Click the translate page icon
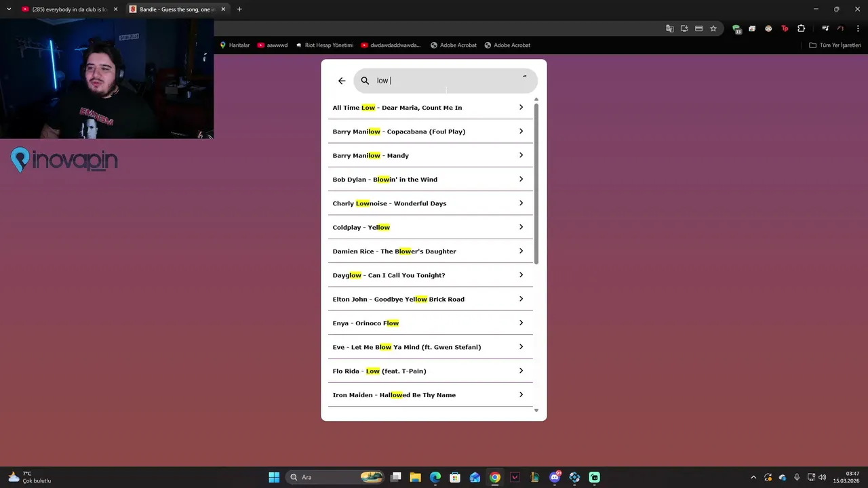 point(670,28)
